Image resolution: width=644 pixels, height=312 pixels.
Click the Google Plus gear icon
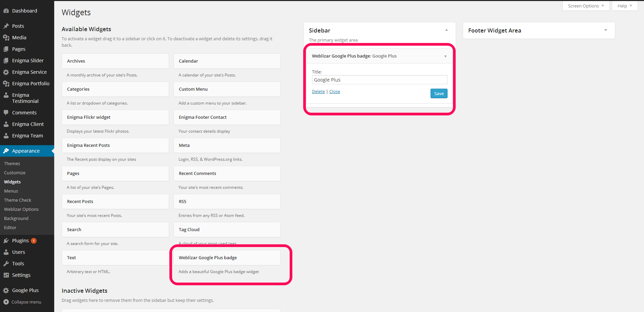tap(6, 290)
